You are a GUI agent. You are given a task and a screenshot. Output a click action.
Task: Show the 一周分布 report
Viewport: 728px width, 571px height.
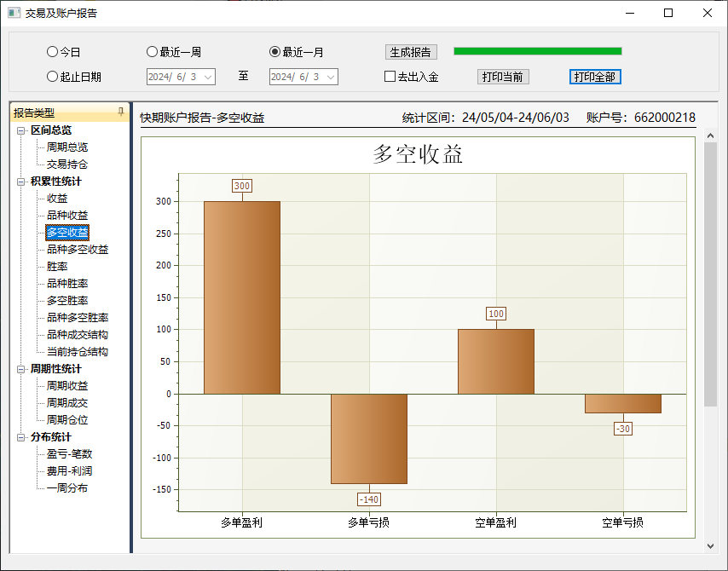pos(67,488)
